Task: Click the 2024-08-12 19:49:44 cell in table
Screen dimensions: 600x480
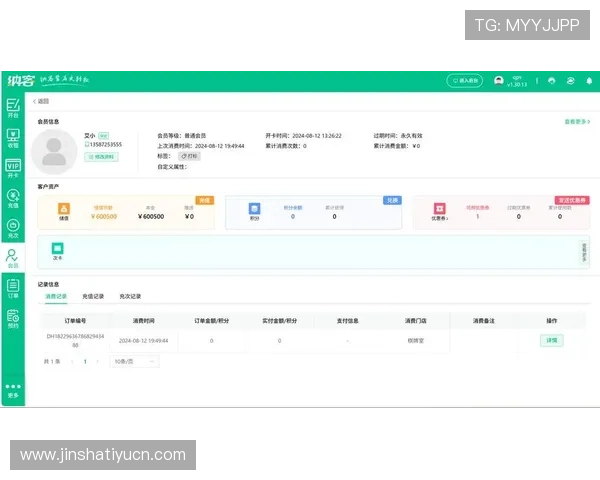Action: [143, 341]
